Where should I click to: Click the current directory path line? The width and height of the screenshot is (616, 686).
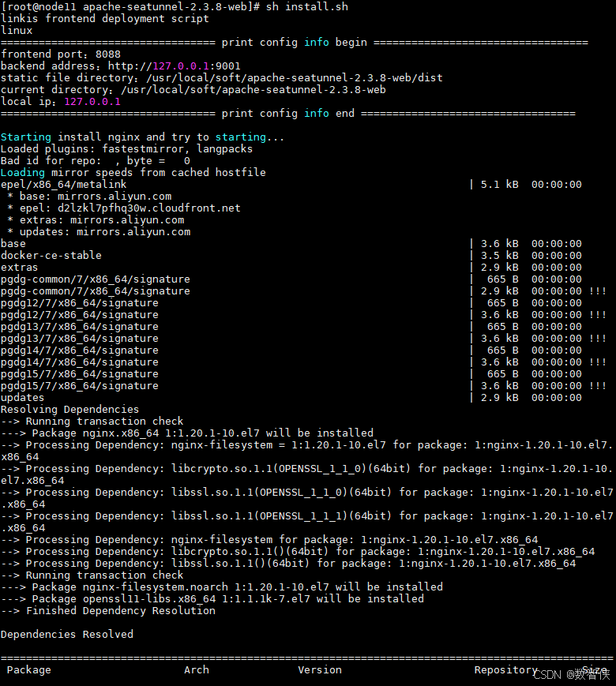coord(193,89)
